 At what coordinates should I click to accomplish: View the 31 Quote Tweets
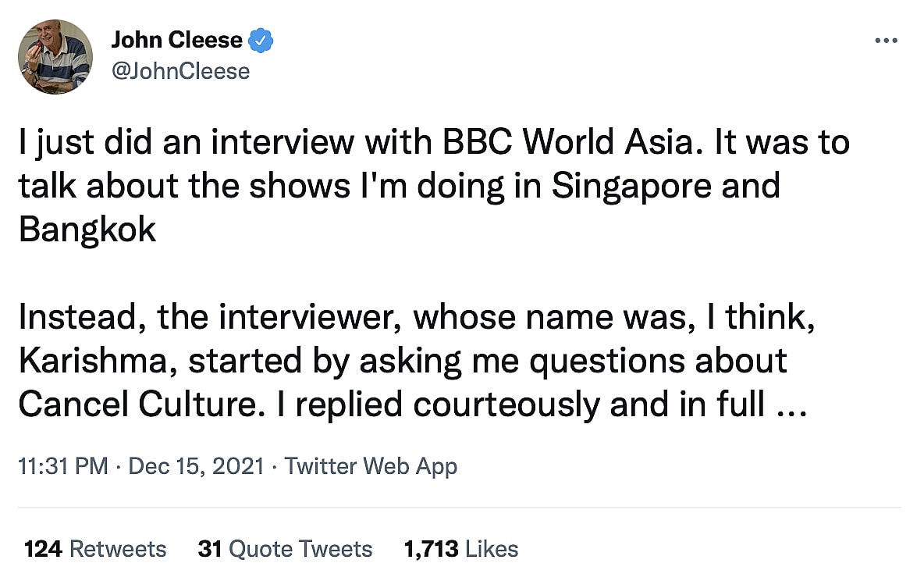285,549
